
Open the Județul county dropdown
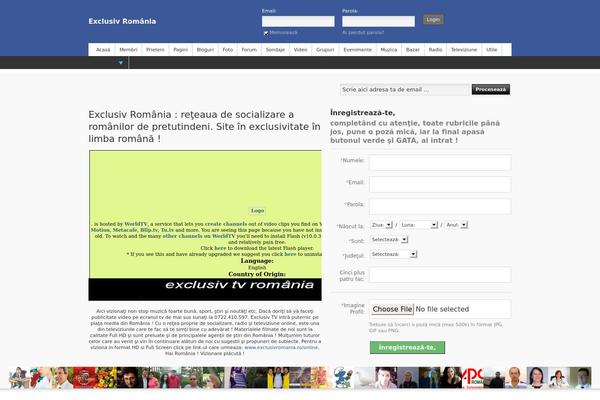[393, 254]
